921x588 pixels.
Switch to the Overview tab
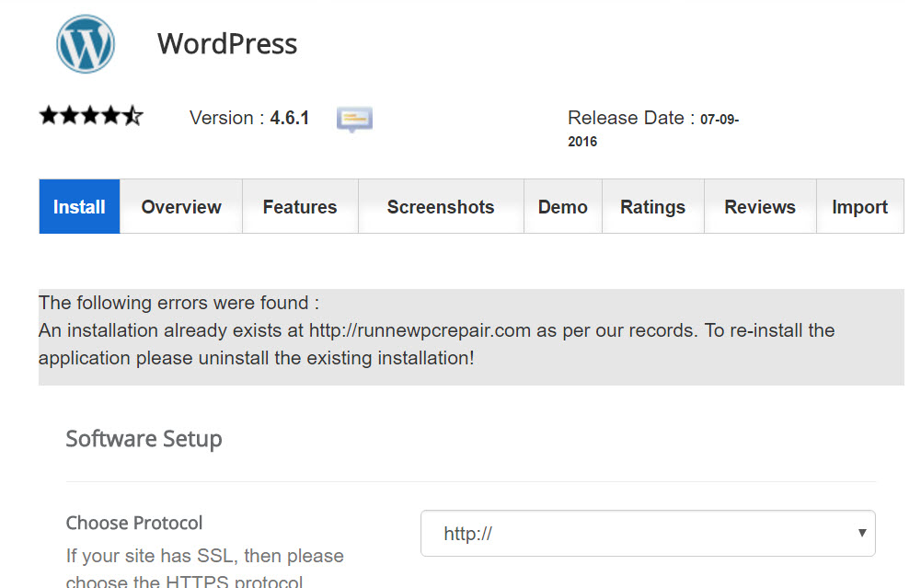[x=181, y=207]
